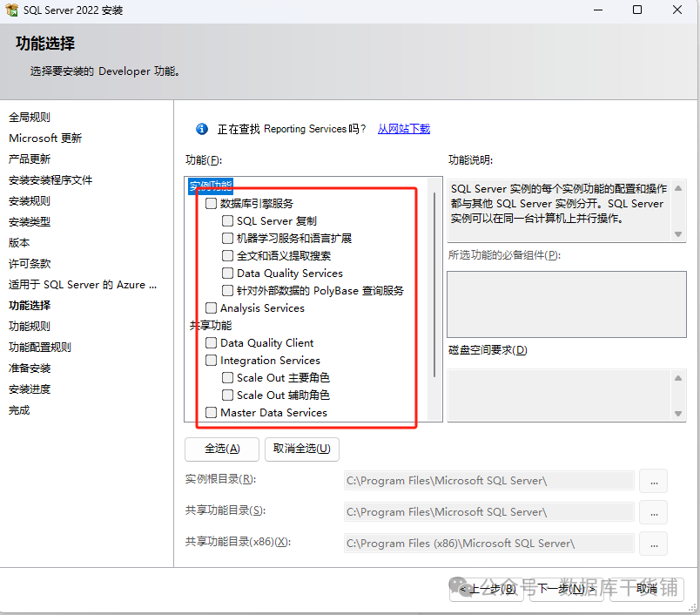Screen dimensions: 700x615
Task: Select the 安装进度 step
Action: [30, 389]
